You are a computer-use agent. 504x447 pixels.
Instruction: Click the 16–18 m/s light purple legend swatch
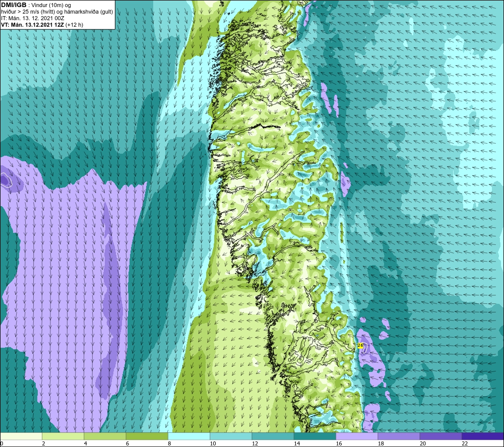[x=357, y=436]
